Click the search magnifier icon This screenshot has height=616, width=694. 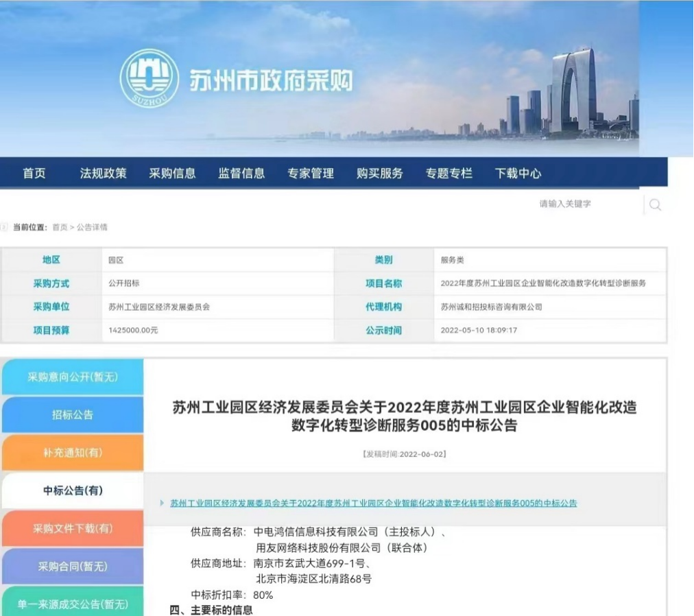[656, 204]
